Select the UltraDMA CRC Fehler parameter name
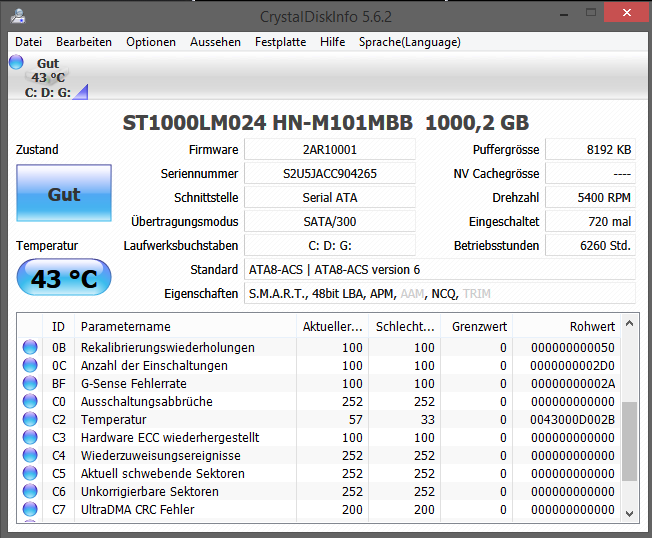652x538 pixels. (137, 509)
